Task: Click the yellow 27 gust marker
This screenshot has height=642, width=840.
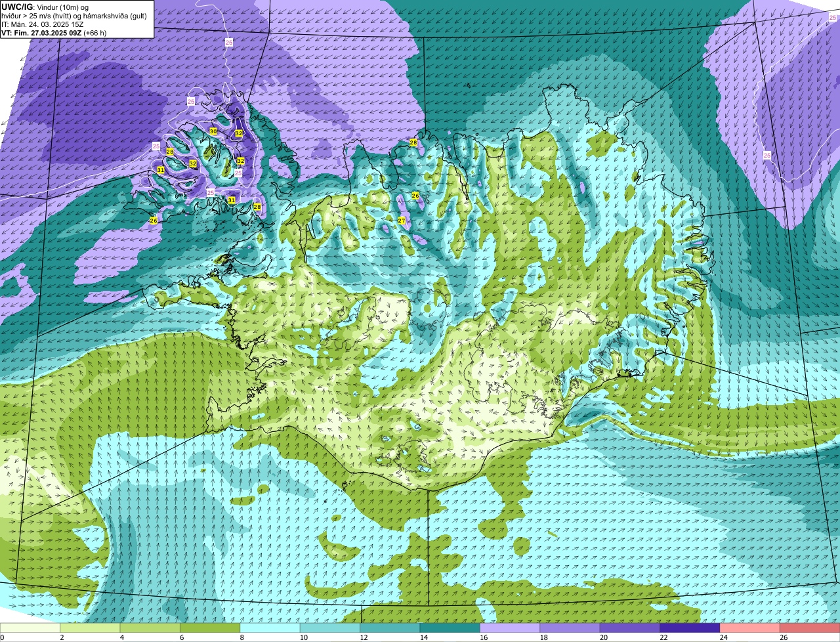Action: pos(402,221)
